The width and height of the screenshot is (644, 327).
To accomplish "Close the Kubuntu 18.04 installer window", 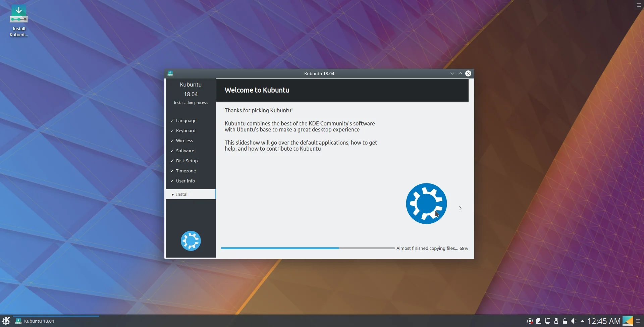I will [x=468, y=73].
